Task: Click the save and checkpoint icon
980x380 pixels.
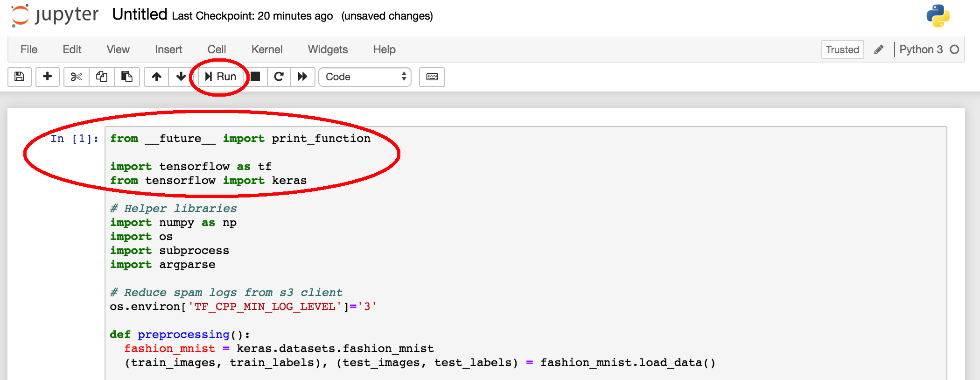Action: [20, 77]
